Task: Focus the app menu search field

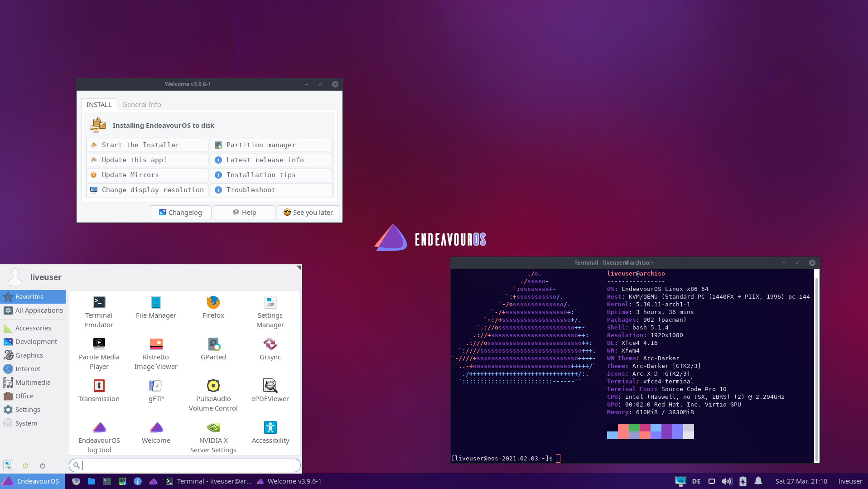Action: pyautogui.click(x=185, y=465)
